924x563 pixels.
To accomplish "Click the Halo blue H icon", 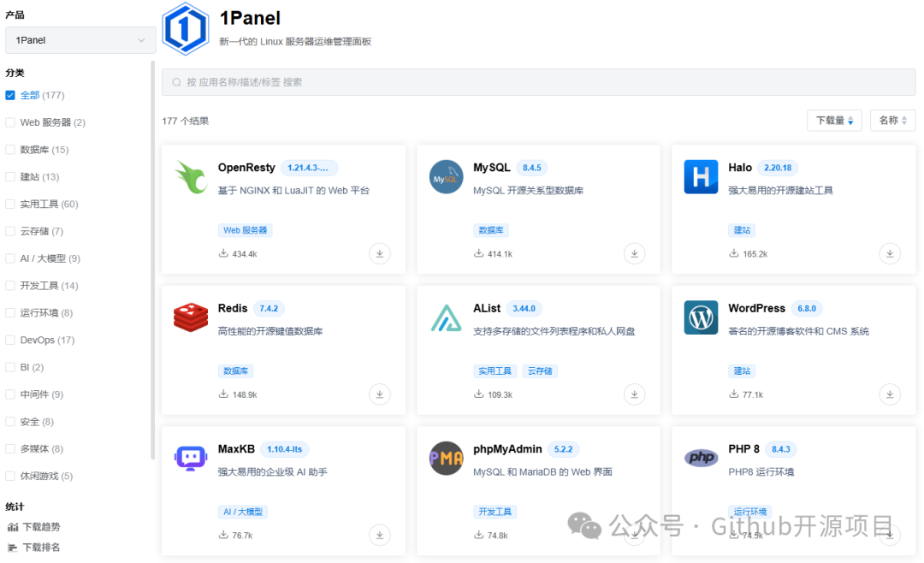I will (701, 177).
